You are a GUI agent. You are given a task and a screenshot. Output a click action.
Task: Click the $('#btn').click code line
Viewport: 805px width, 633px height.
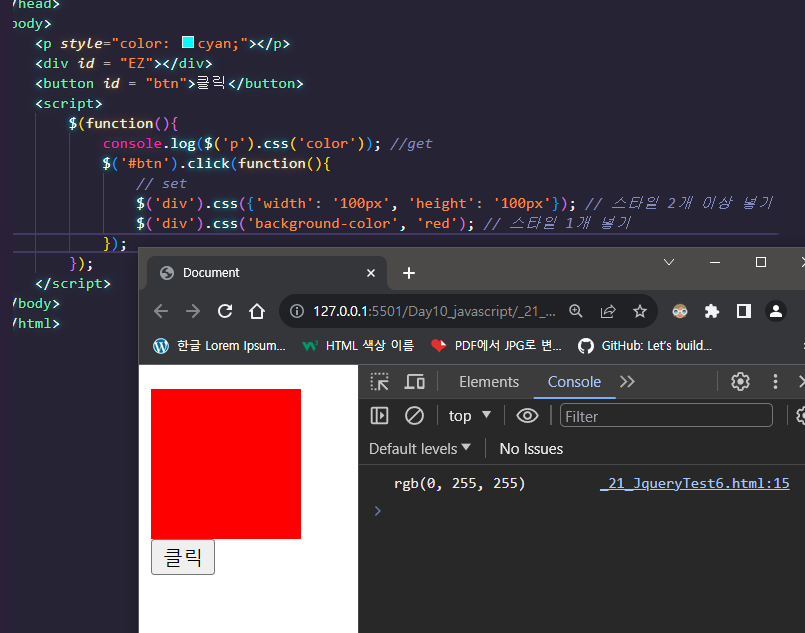[x=216, y=163]
